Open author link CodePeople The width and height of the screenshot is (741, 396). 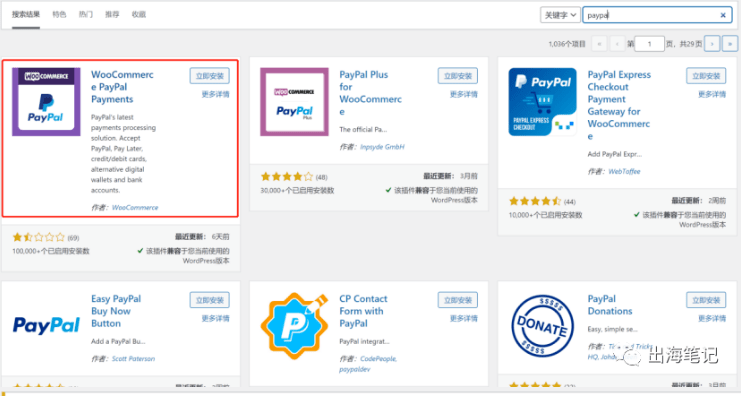[x=379, y=359]
